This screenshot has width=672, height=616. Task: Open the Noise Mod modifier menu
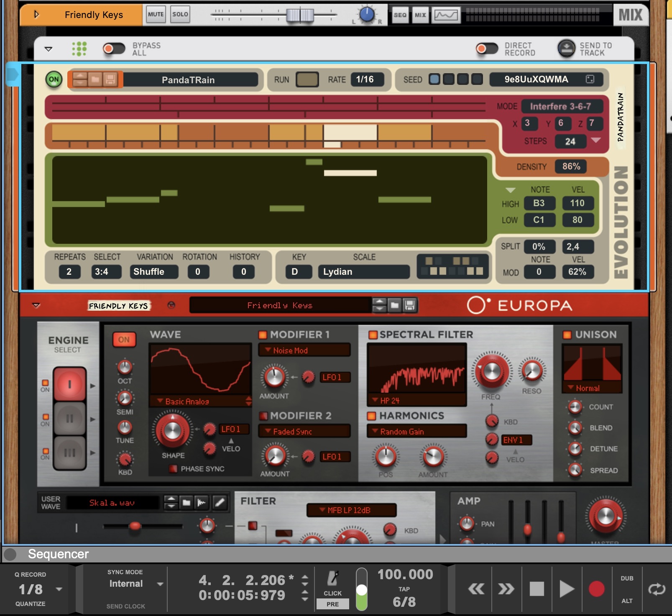tap(304, 350)
